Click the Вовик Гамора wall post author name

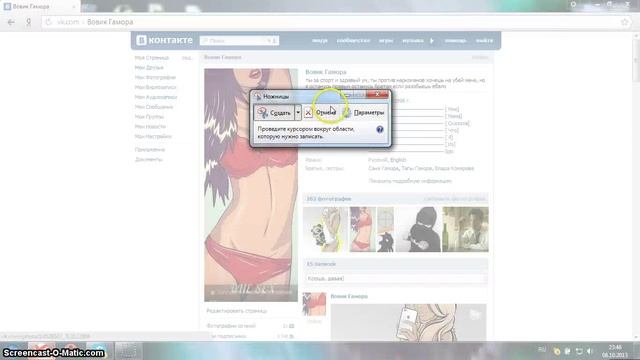coord(349,296)
